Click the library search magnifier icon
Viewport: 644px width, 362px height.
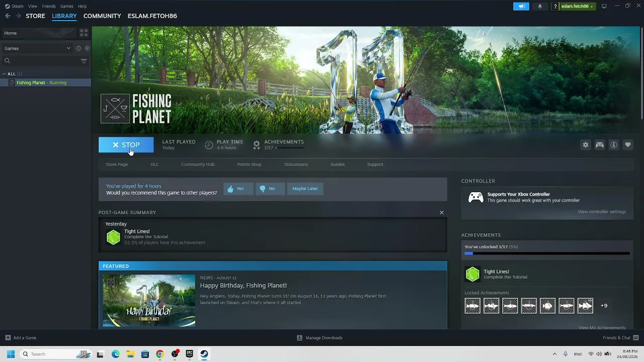(x=7, y=61)
